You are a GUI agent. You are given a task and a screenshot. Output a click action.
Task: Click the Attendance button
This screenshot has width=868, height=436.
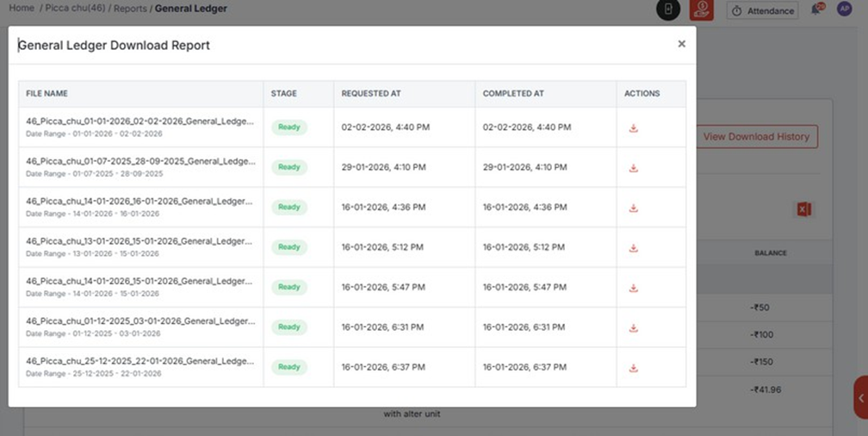pos(762,10)
